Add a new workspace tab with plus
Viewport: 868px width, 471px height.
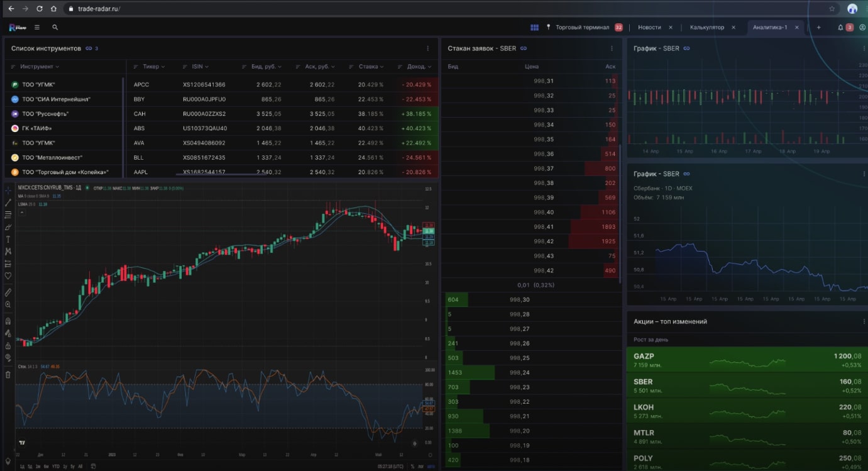point(818,28)
